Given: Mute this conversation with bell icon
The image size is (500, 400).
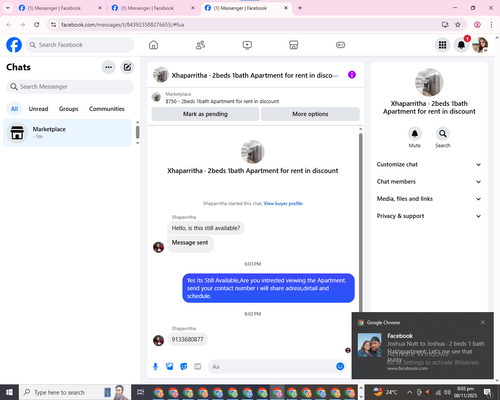Looking at the screenshot, I should point(415,134).
